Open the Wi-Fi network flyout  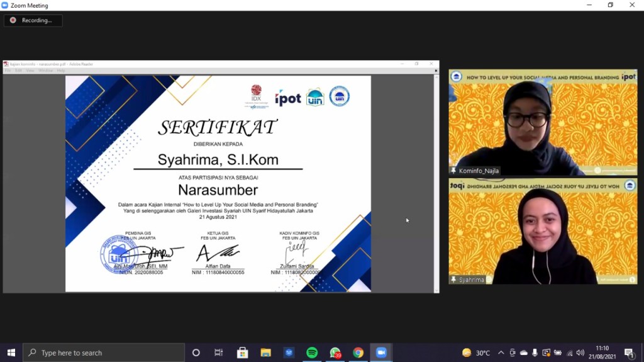569,353
